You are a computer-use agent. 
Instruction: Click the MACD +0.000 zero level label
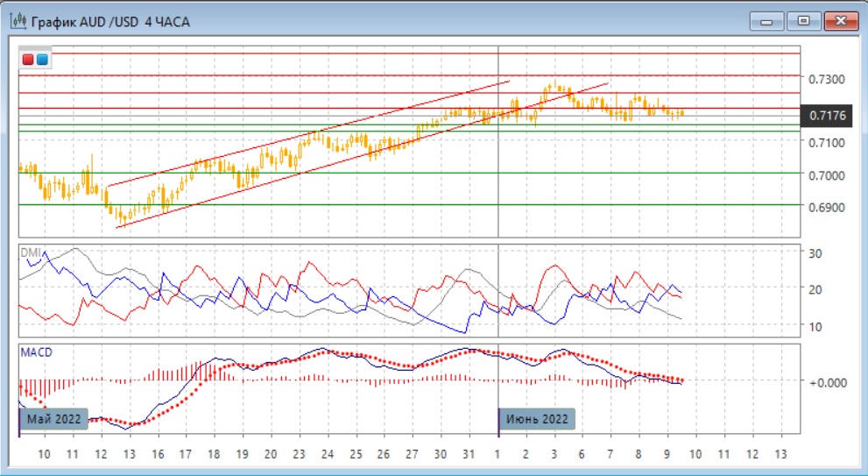pos(826,382)
